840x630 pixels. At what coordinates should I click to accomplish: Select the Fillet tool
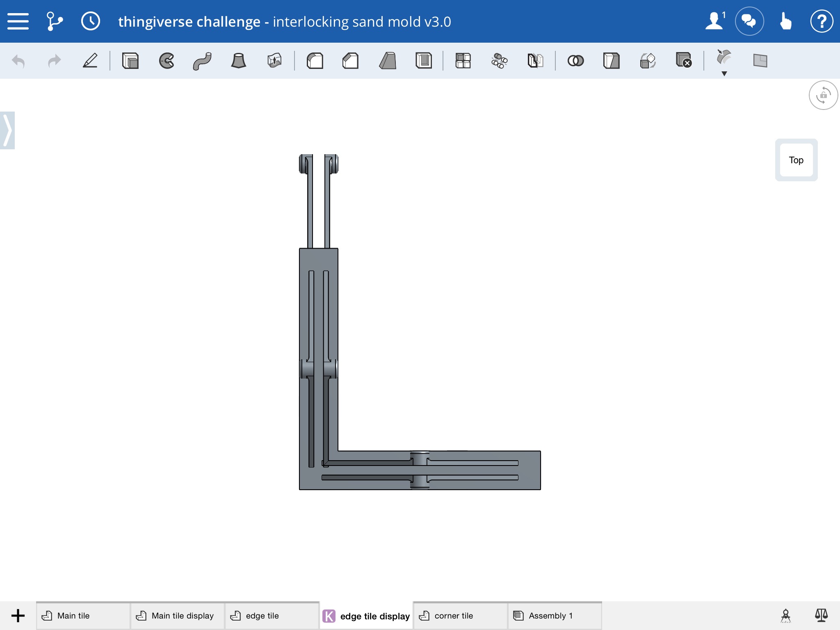point(315,61)
